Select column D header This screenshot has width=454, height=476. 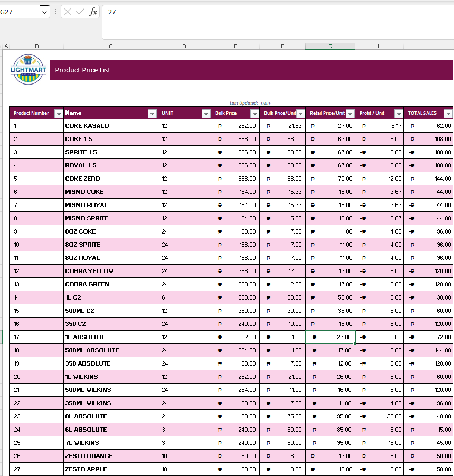pyautogui.click(x=184, y=46)
